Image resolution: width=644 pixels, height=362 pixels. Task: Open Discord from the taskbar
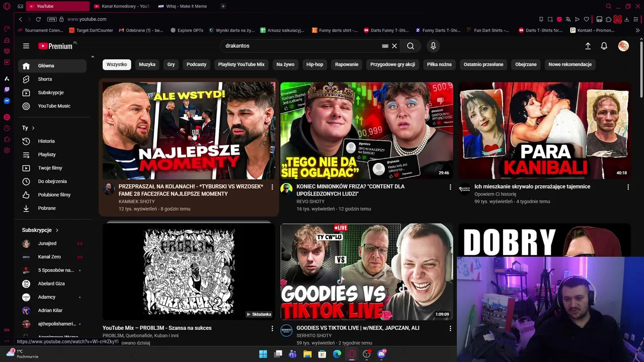[x=381, y=354]
